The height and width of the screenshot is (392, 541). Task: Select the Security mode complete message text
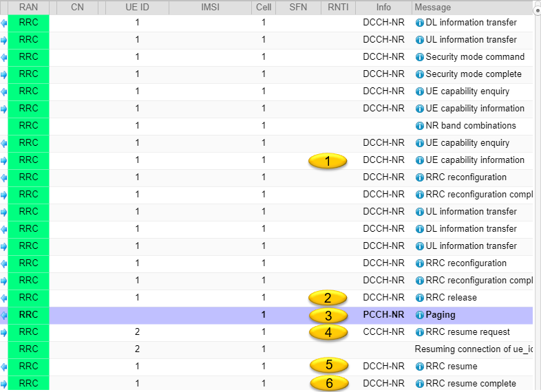pos(474,74)
